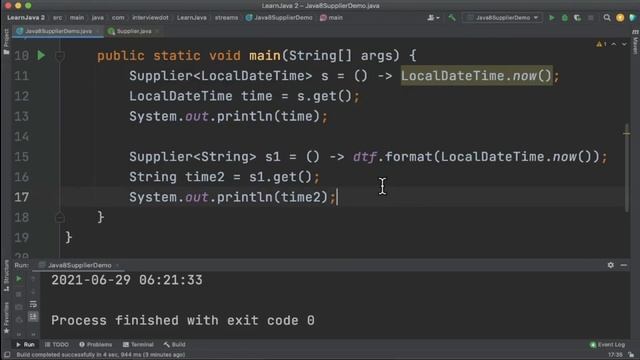640x360 pixels.
Task: Close the Supplier.java tab
Action: (157, 31)
